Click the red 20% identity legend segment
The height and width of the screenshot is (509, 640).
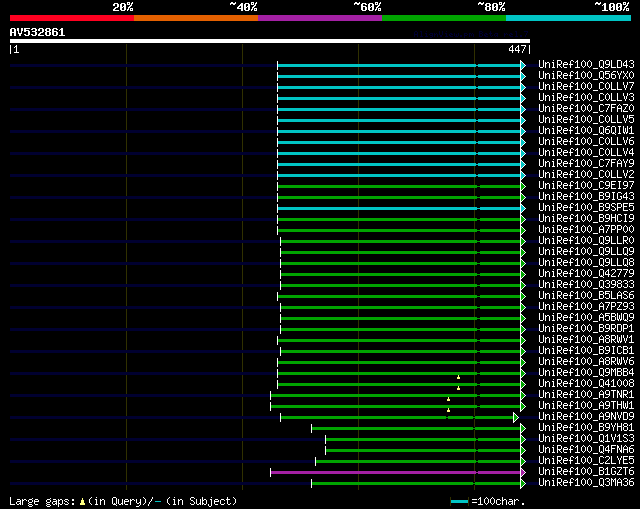tap(72, 18)
